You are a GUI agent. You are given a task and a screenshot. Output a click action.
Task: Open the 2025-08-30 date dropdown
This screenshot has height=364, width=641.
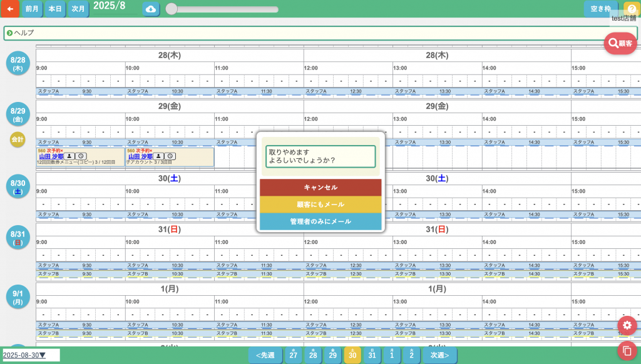(x=30, y=355)
